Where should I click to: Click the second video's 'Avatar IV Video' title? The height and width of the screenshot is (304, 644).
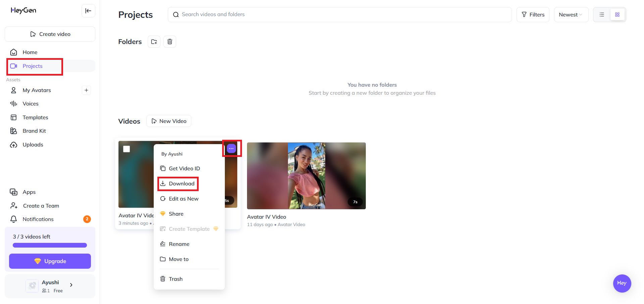click(266, 217)
